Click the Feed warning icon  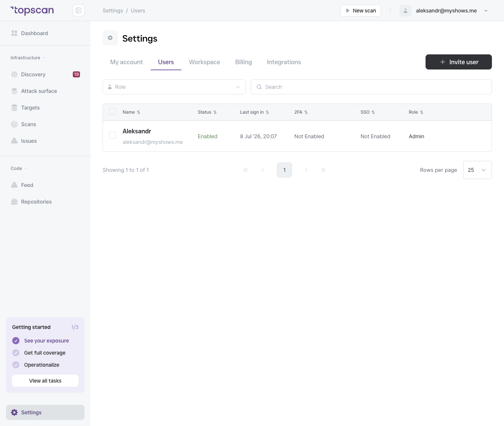pyautogui.click(x=14, y=185)
